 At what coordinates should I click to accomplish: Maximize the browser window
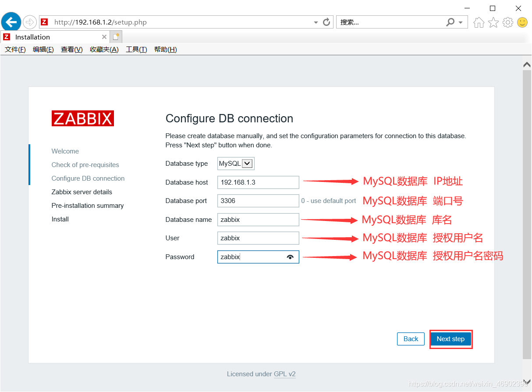(x=493, y=8)
